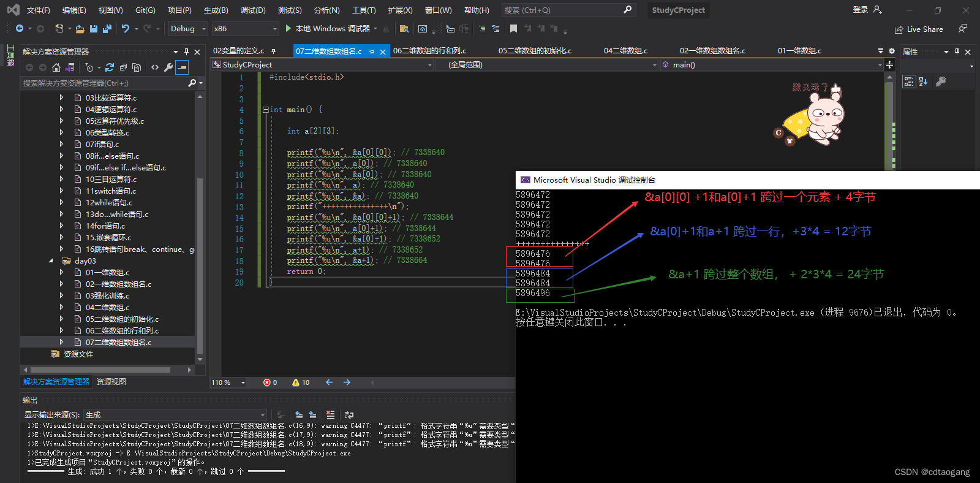Uncomment selected lines icon

[x=496, y=29]
